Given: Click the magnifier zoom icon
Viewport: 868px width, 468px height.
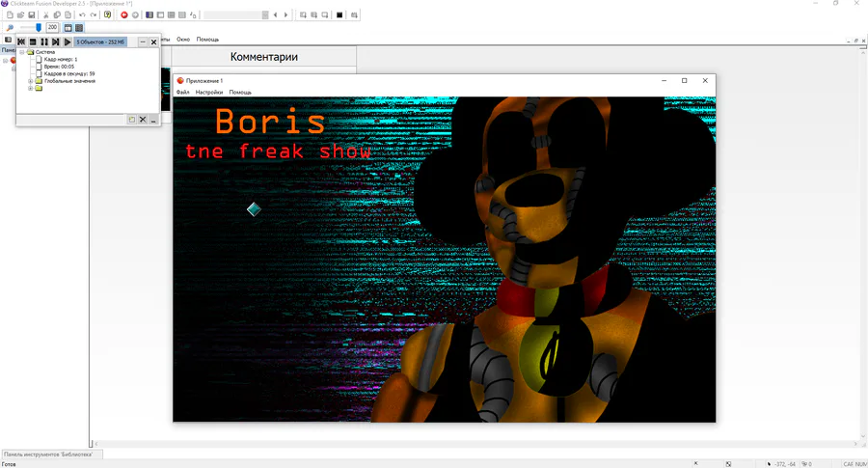Looking at the screenshot, I should click(x=10, y=28).
